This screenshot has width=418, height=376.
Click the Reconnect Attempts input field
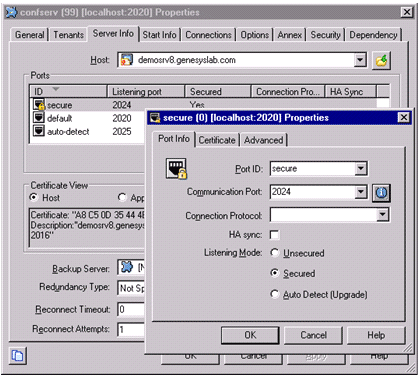tap(131, 330)
